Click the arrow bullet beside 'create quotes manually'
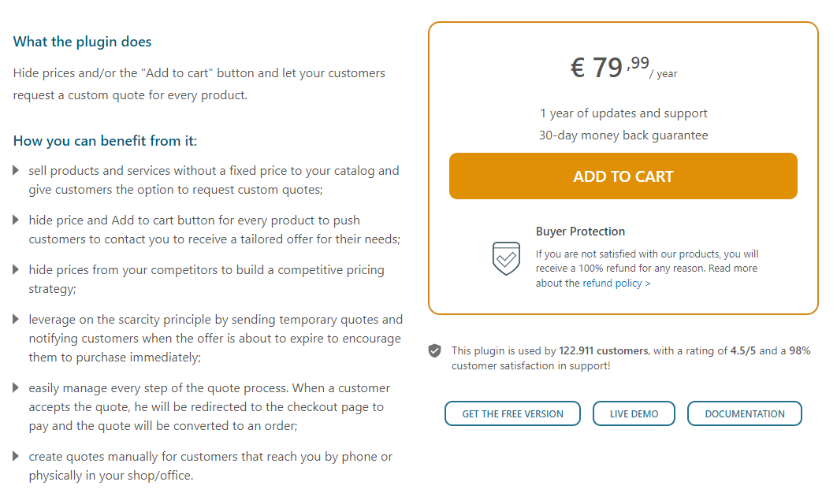This screenshot has height=504, width=837. pos(17,457)
